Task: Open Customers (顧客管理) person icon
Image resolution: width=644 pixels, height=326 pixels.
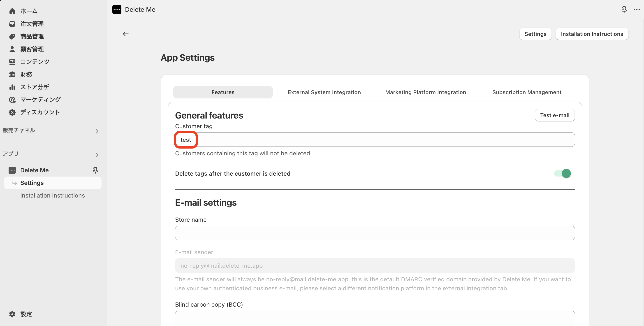Action: coord(12,49)
